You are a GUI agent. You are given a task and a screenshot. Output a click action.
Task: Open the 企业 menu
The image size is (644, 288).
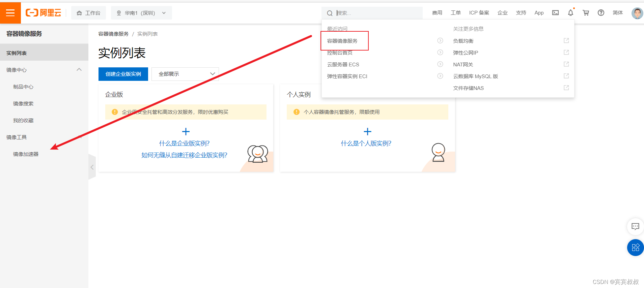[x=502, y=13]
